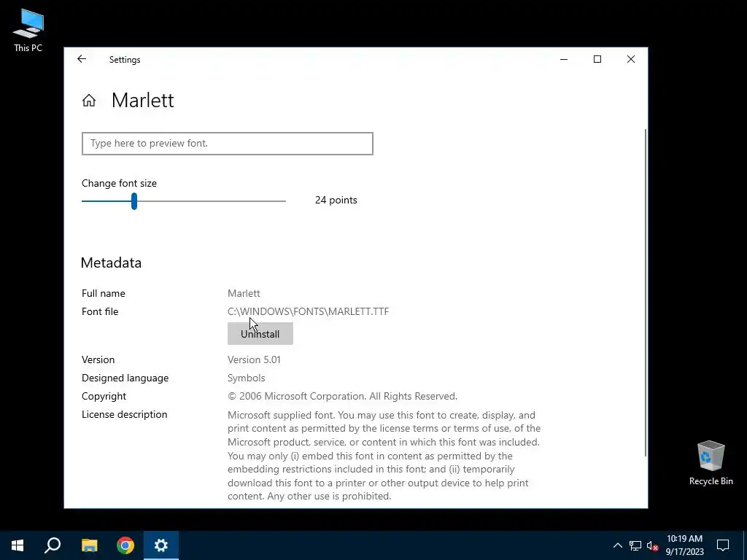Open Settings home via house icon
Viewport: 747px width, 560px height.
click(x=88, y=101)
